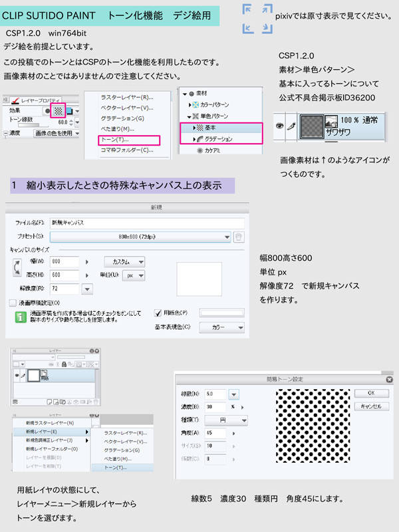
Task: Hide the ザワザワ layer with eye icon
Action: coord(279,126)
